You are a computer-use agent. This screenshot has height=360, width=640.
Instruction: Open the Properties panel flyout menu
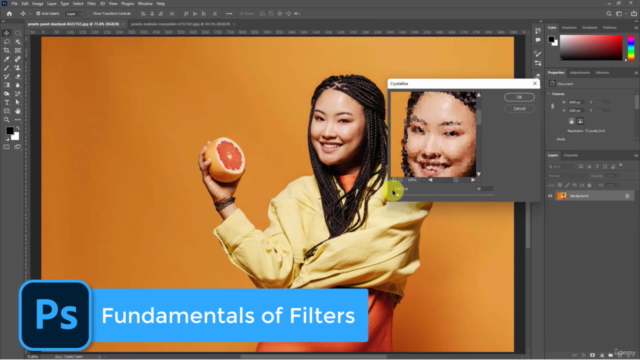coord(636,73)
